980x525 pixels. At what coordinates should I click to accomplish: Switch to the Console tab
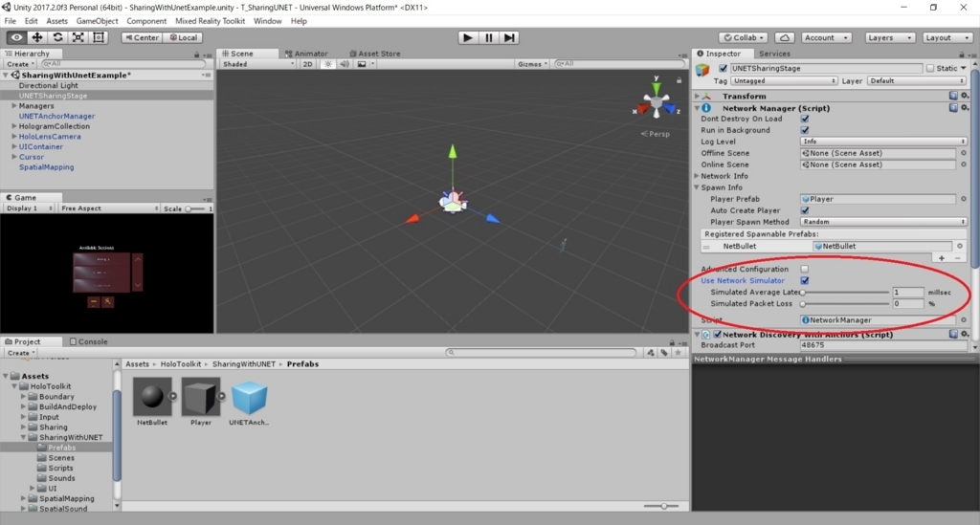tap(88, 341)
